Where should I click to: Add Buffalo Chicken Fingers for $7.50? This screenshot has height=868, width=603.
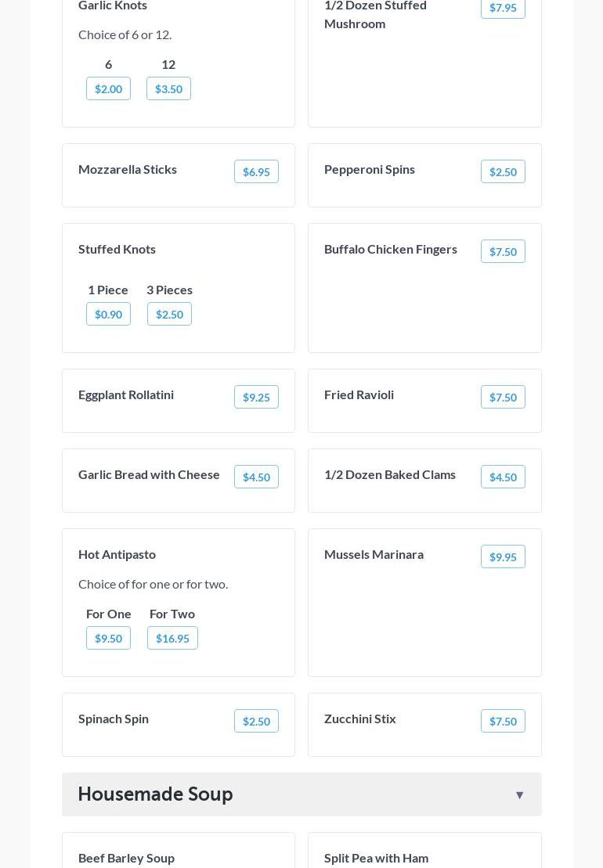(503, 251)
